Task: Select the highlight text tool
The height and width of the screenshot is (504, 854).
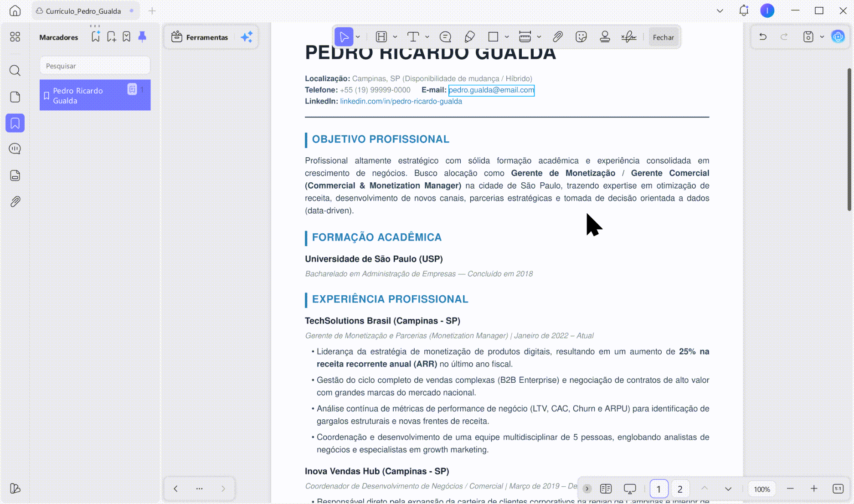Action: (381, 37)
